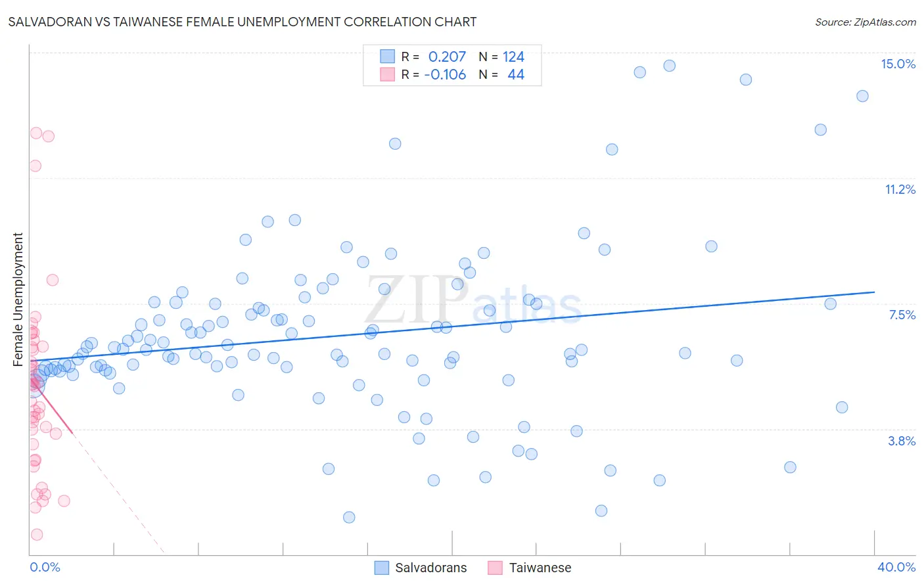Click the 40.0% x-axis label
The image size is (924, 586).
click(x=896, y=567)
